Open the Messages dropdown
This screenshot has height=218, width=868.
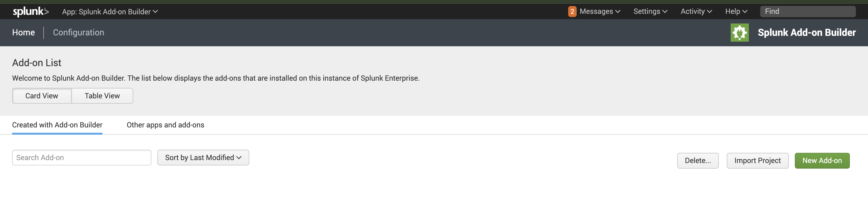pos(597,11)
